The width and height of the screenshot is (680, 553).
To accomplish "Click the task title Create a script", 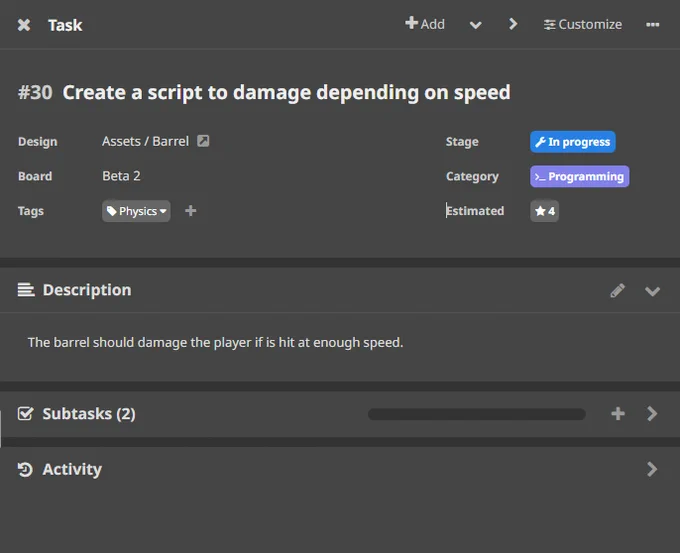I will point(286,92).
